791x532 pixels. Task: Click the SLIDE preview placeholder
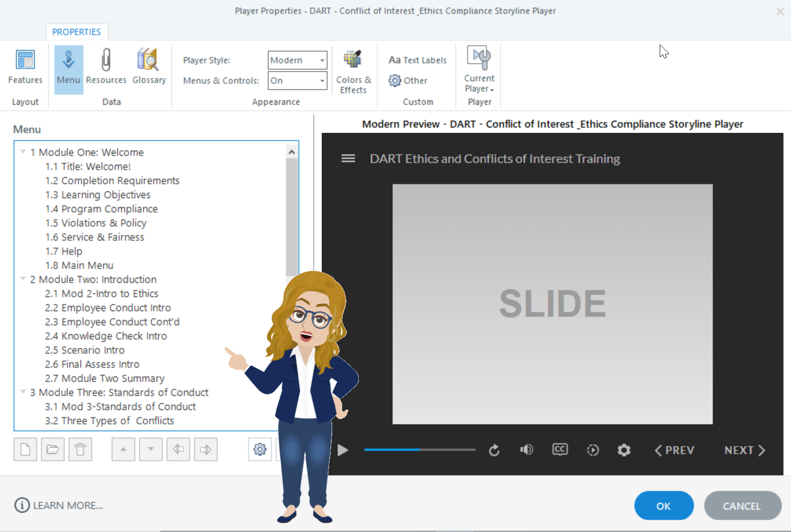(552, 304)
